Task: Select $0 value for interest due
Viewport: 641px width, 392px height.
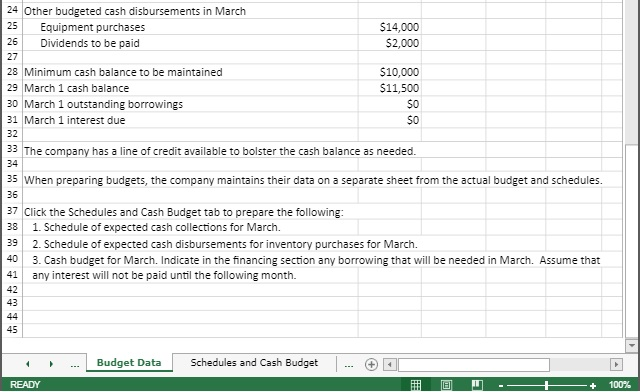Action: (x=390, y=120)
